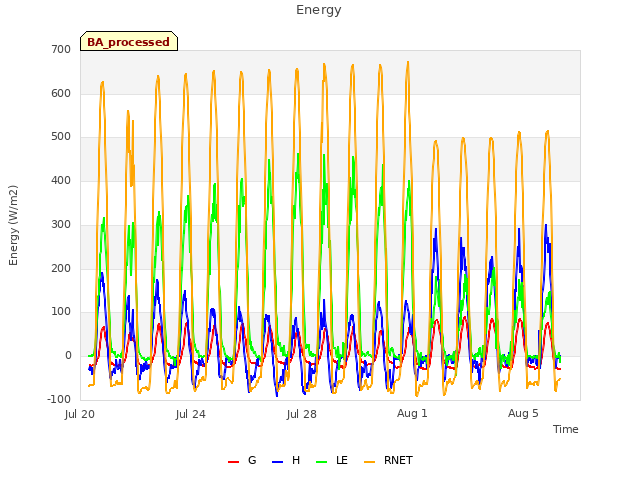Click the 700 y-axis tick value
This screenshot has width=640, height=480.
tap(61, 49)
